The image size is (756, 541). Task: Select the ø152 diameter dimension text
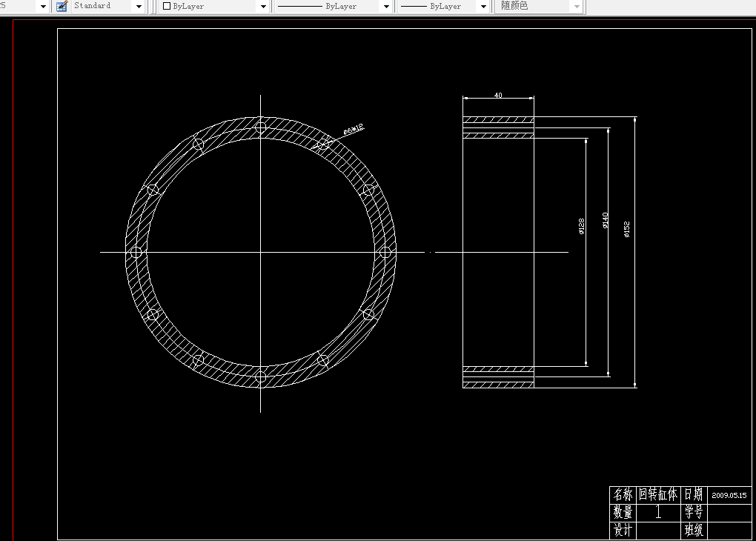click(x=627, y=230)
